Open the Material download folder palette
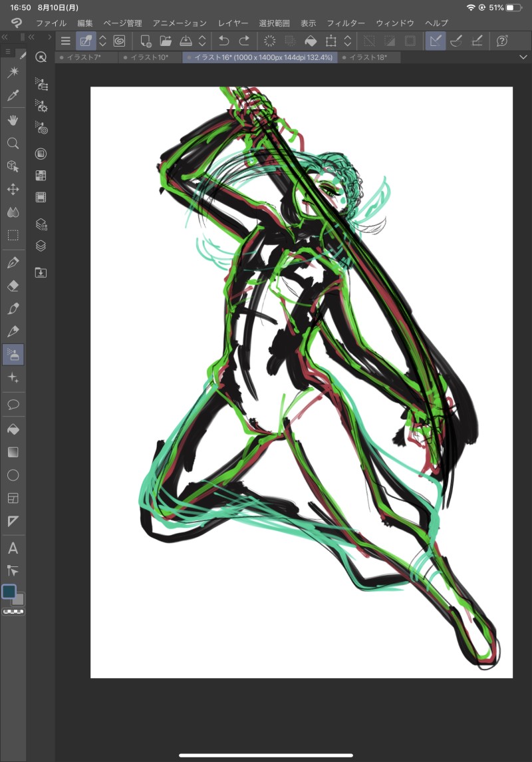This screenshot has width=532, height=762. point(41,273)
